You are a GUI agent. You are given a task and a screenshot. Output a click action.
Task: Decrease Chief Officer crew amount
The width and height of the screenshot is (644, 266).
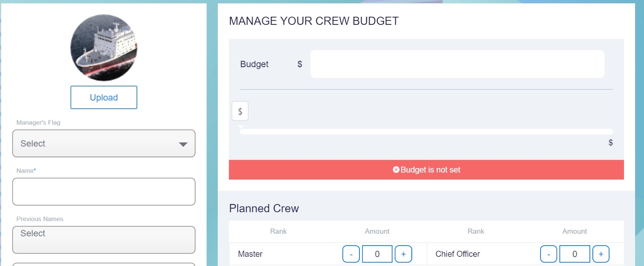coord(549,254)
